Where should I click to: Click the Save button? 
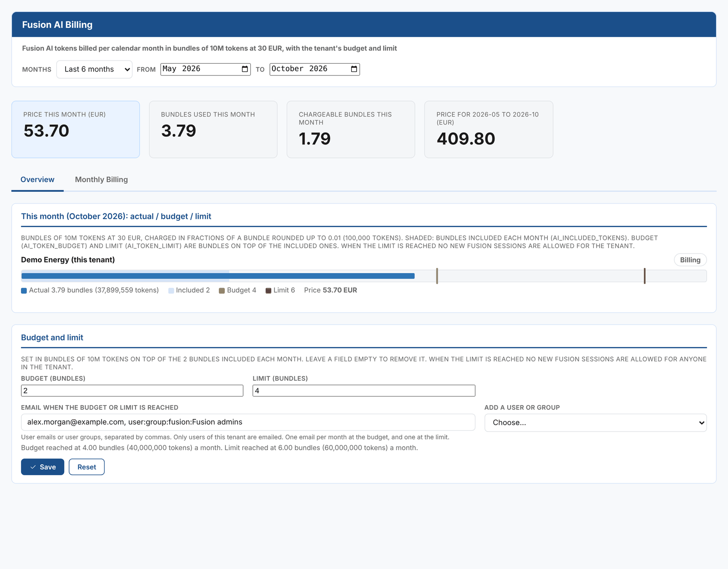pos(42,467)
